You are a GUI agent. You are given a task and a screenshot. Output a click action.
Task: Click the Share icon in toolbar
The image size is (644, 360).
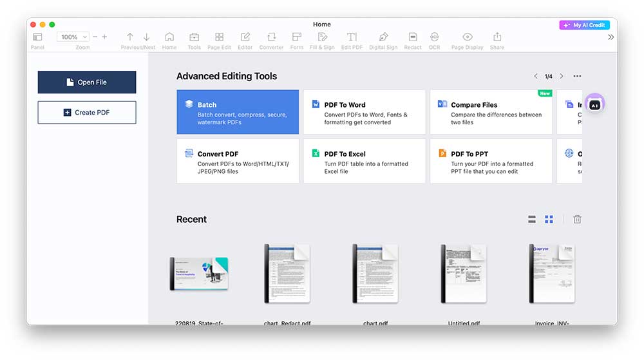(497, 37)
